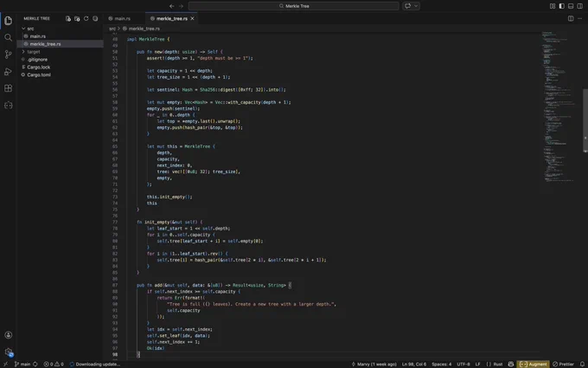Viewport: 588px width, 368px height.
Task: Open the Marvy (1 week ago) blame info
Action: click(x=374, y=365)
